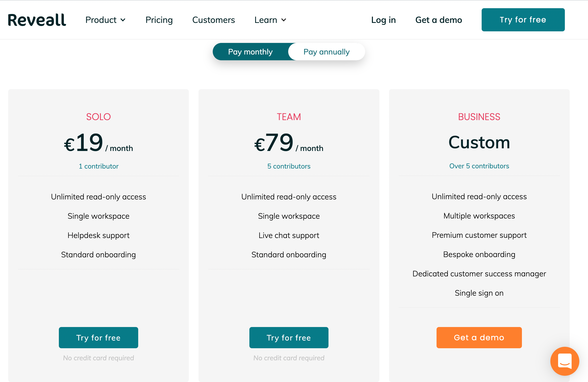
Task: Click Try for free under Team plan
Action: (x=289, y=338)
